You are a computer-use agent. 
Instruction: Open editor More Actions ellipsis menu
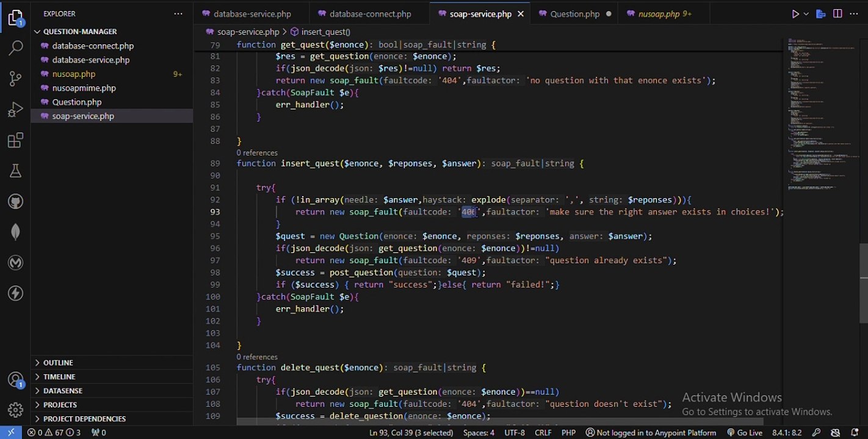tap(854, 13)
